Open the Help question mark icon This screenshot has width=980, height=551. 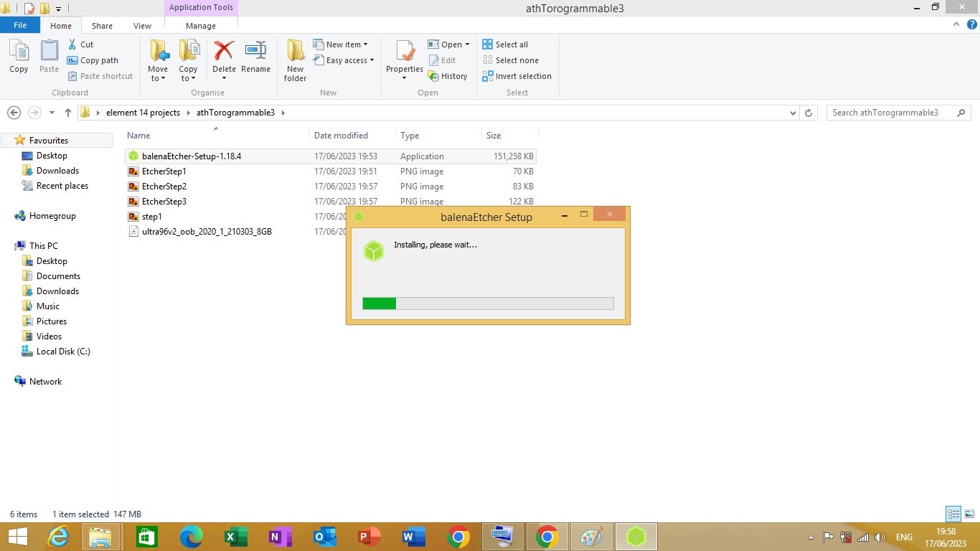tap(971, 24)
